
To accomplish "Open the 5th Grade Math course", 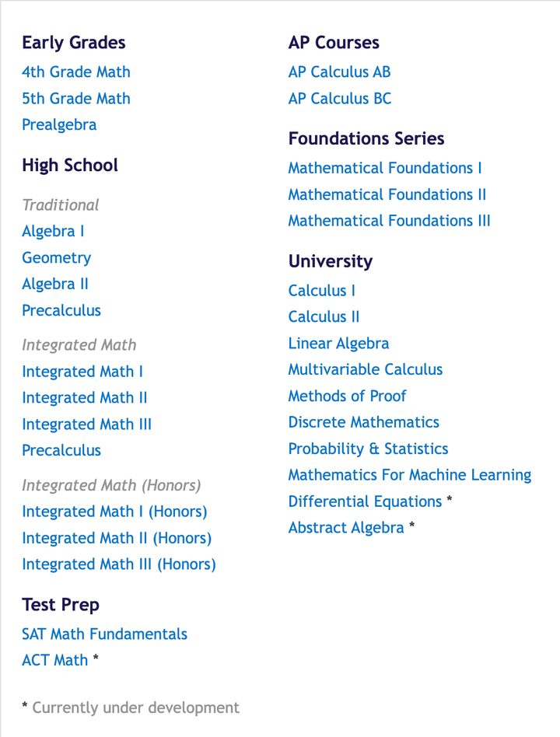I will coord(75,99).
